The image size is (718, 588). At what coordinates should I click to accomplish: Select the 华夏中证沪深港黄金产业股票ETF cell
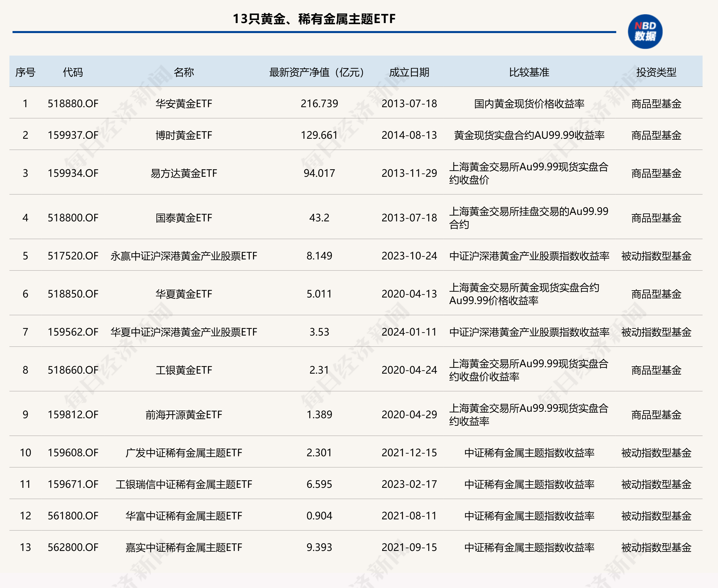click(184, 332)
